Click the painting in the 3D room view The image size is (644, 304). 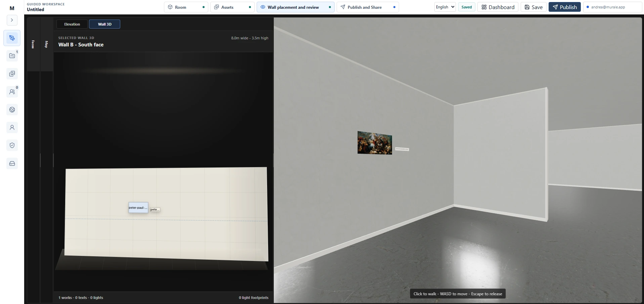[375, 143]
